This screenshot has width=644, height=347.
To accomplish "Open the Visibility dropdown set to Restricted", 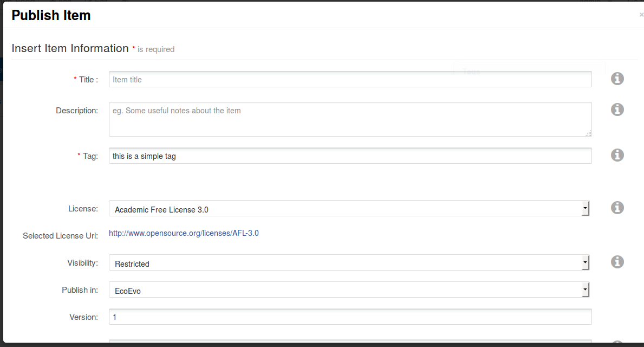I will 349,263.
